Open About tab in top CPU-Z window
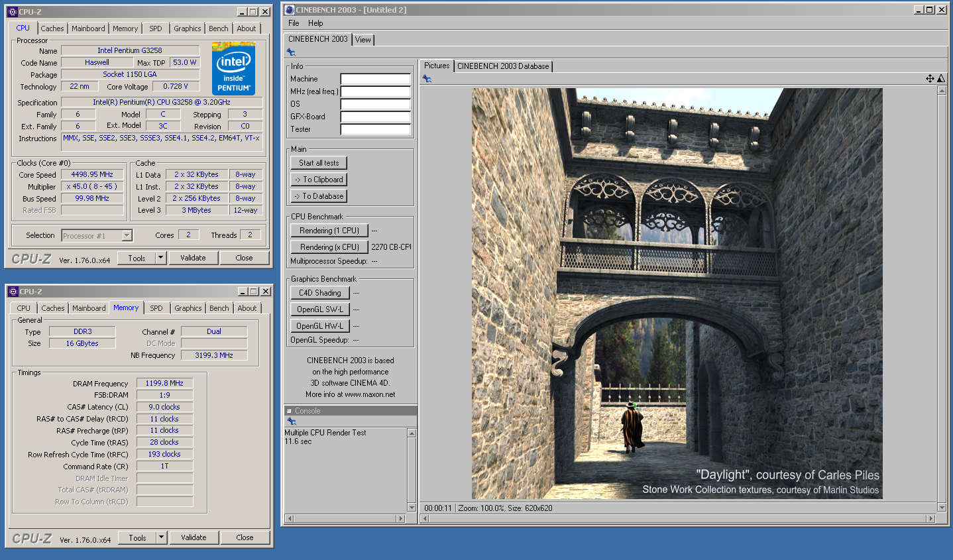Screen dimensions: 953x560 point(247,28)
